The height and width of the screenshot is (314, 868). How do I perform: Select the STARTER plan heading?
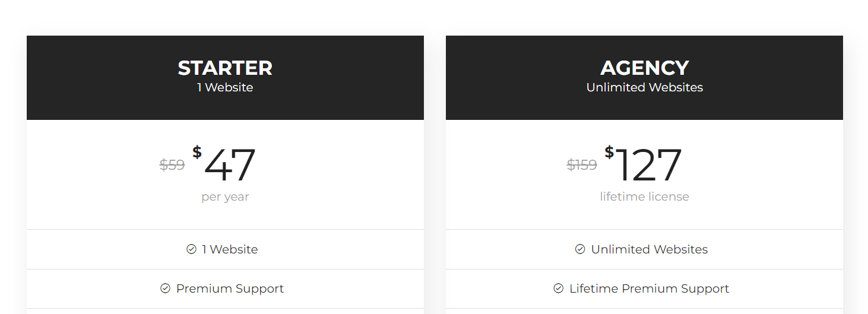(x=225, y=68)
